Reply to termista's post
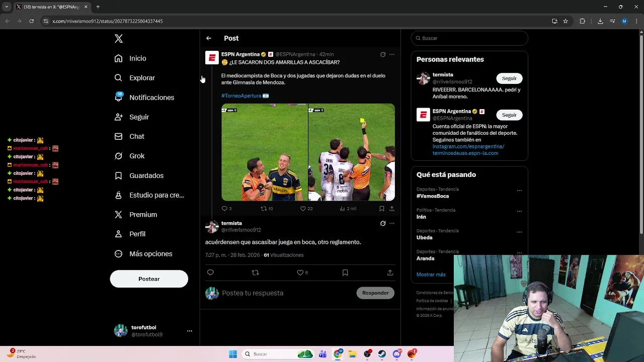 point(210,273)
